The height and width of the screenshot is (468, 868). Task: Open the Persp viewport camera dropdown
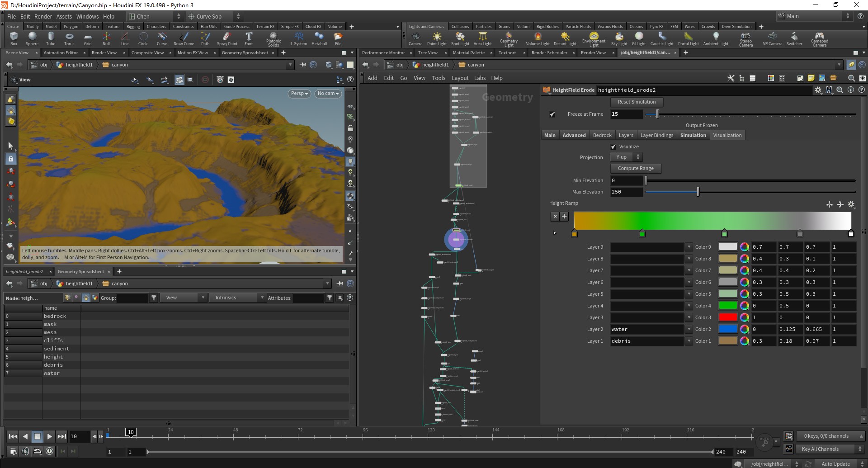(299, 94)
